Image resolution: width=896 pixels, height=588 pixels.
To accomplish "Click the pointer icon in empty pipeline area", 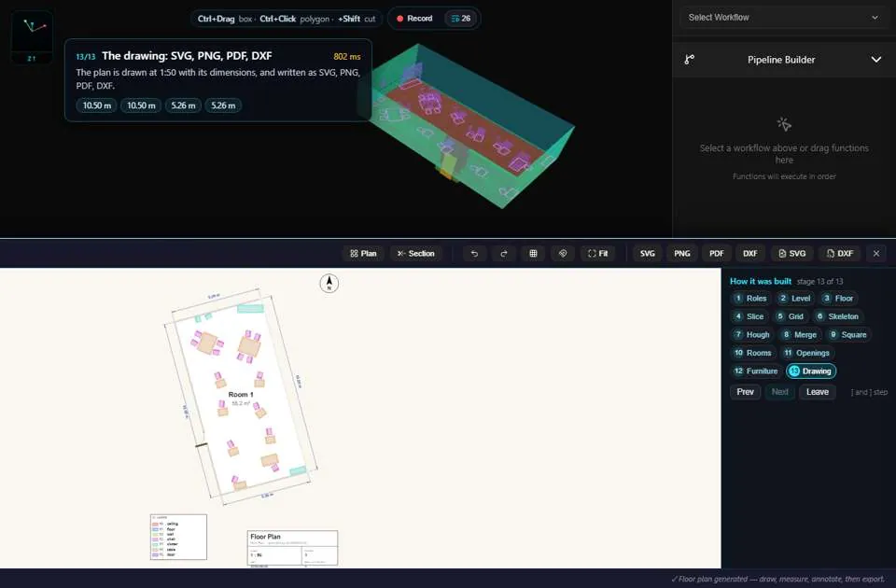I will [784, 124].
